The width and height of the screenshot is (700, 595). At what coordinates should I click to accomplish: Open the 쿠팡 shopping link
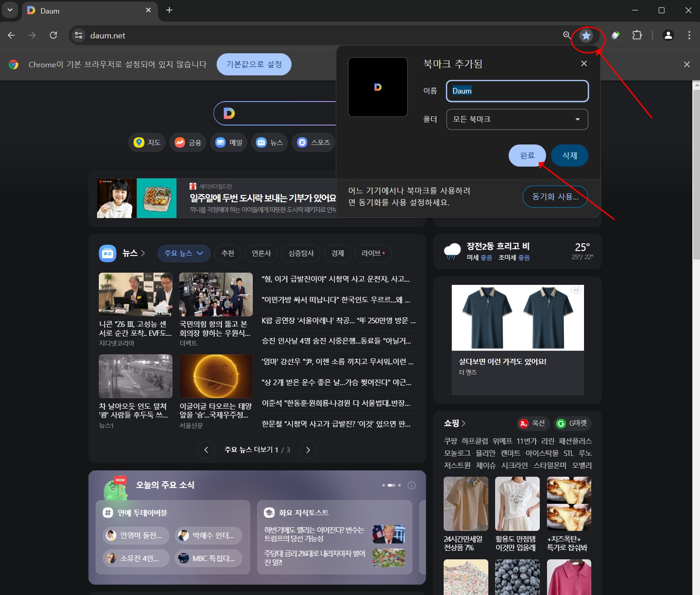click(450, 441)
